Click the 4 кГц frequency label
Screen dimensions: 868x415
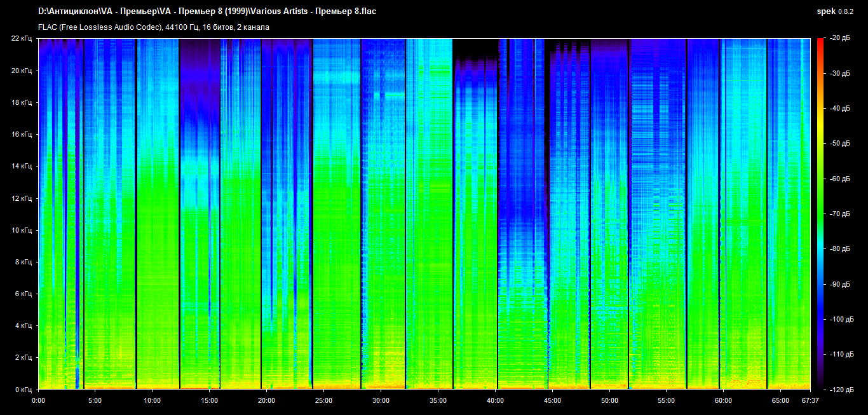24,325
